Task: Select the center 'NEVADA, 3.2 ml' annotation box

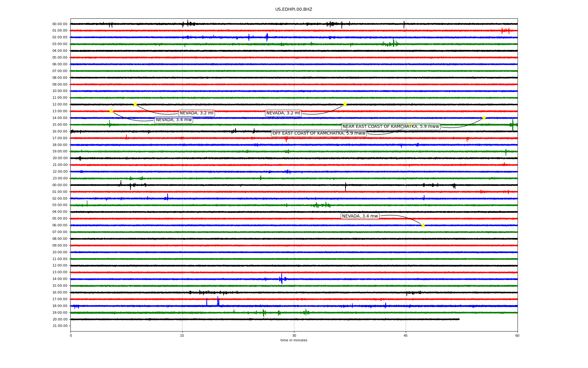Action: [x=283, y=113]
